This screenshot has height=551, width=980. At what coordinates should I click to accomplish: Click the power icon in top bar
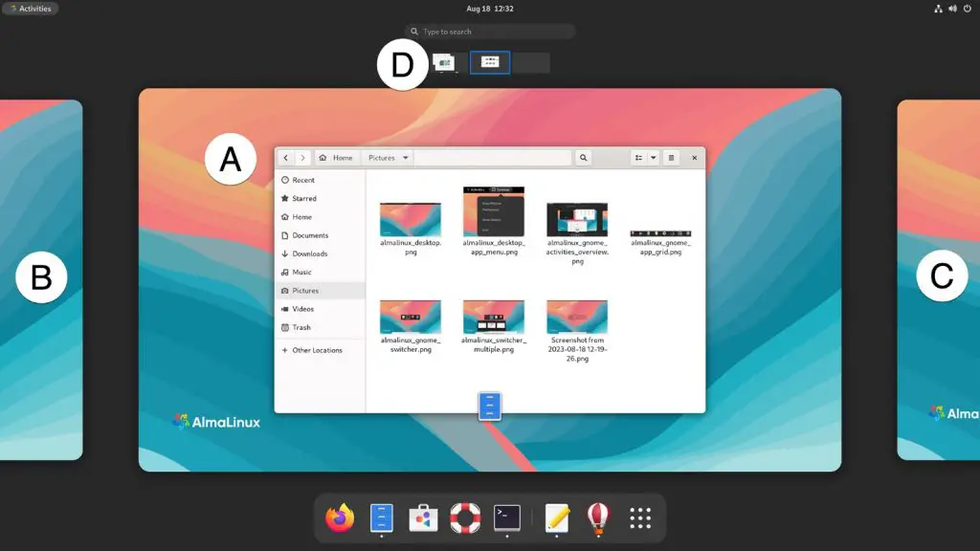[967, 9]
